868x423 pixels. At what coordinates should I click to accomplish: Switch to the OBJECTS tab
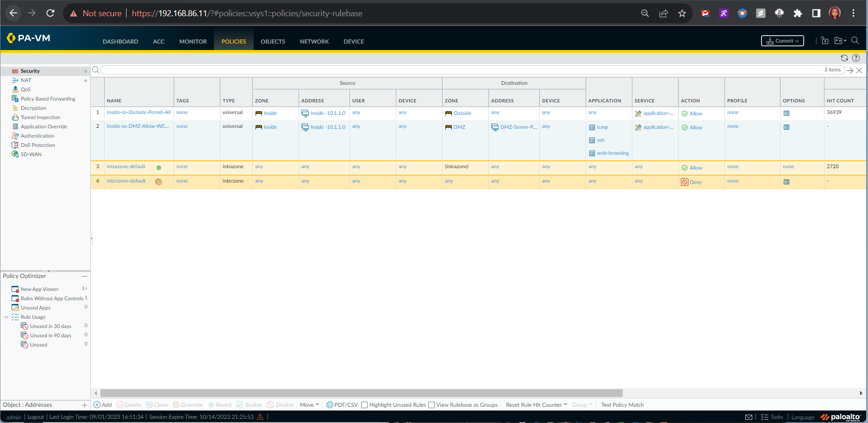273,41
